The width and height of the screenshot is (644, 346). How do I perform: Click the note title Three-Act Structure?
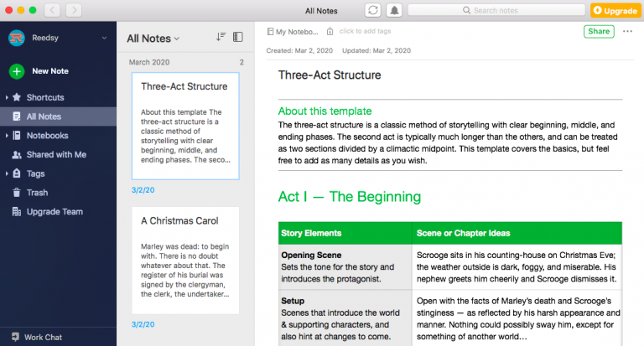coord(330,75)
